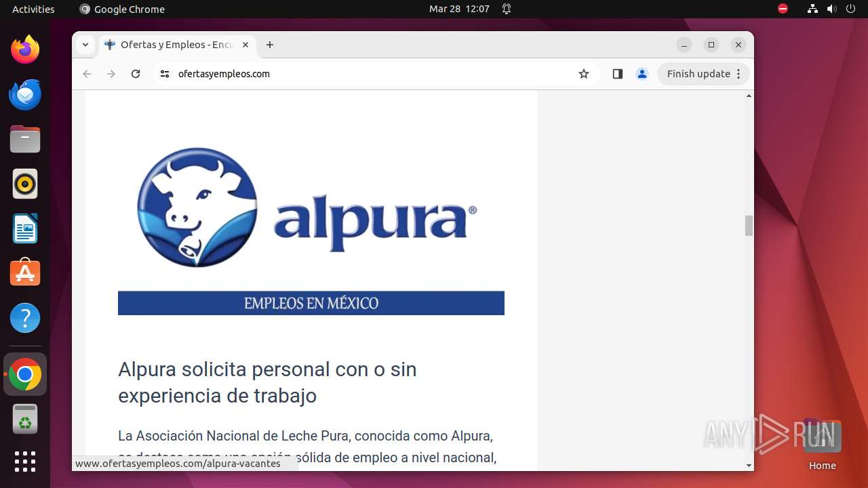The image size is (868, 488).
Task: Expand the tab search dropdown
Action: pos(85,45)
